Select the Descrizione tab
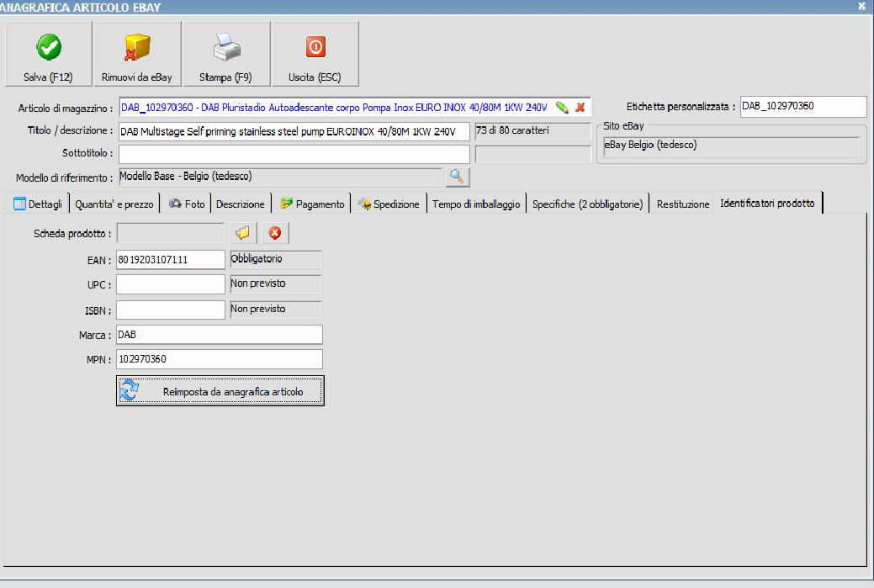The height and width of the screenshot is (588, 874). click(x=241, y=204)
